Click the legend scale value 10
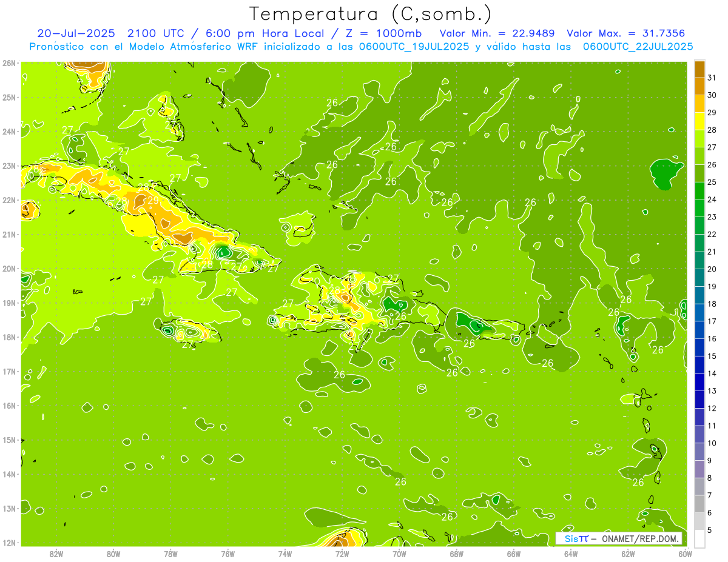Screen dimensions: 728x562 click(x=712, y=443)
